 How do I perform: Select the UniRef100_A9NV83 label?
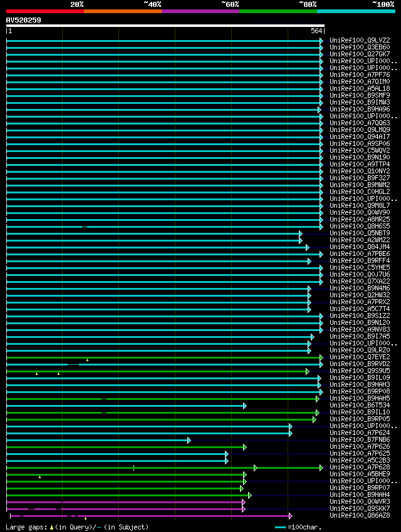360,329
